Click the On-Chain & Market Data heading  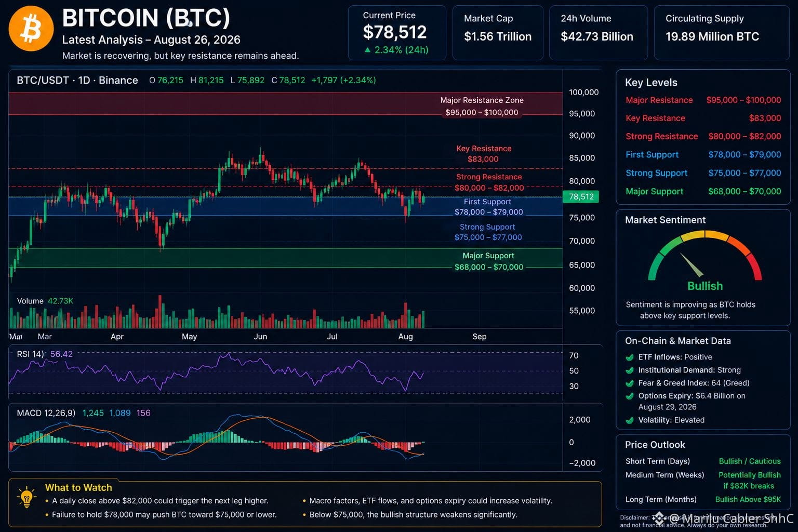(x=678, y=341)
